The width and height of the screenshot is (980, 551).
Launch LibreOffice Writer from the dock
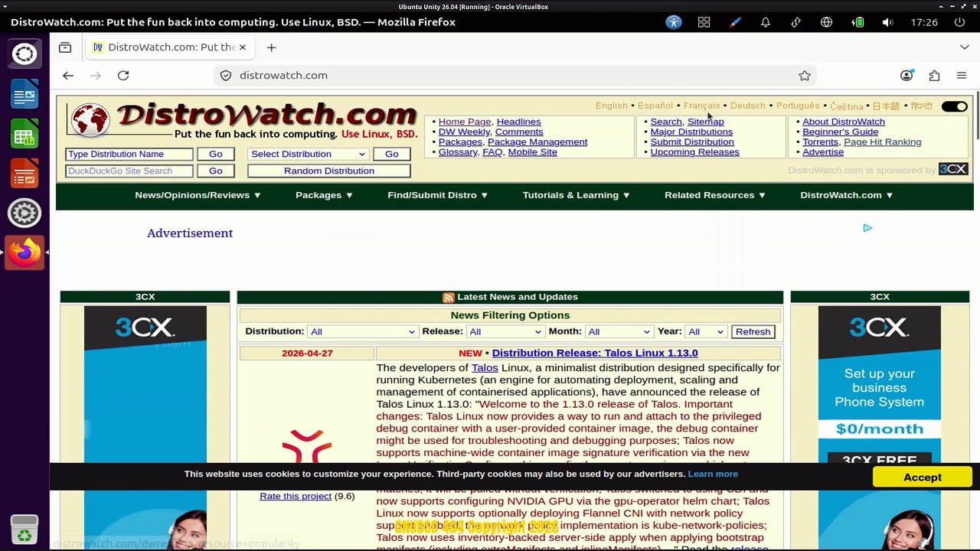click(24, 96)
